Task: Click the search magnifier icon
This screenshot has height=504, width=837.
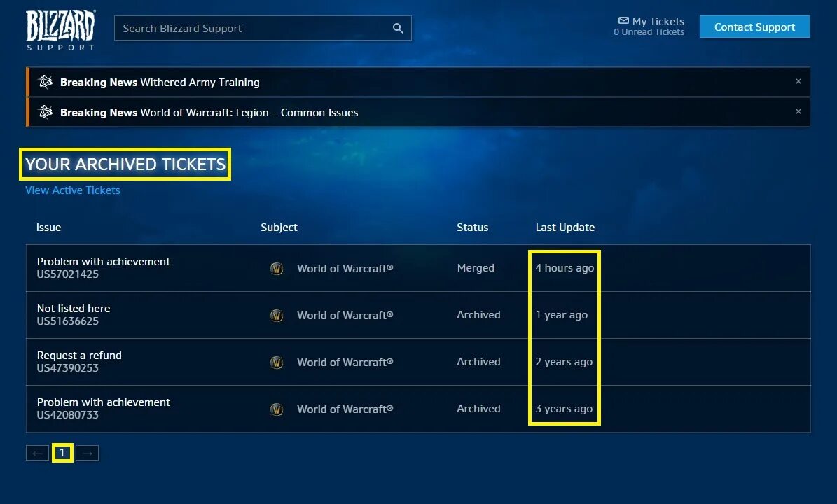Action: pyautogui.click(x=398, y=28)
